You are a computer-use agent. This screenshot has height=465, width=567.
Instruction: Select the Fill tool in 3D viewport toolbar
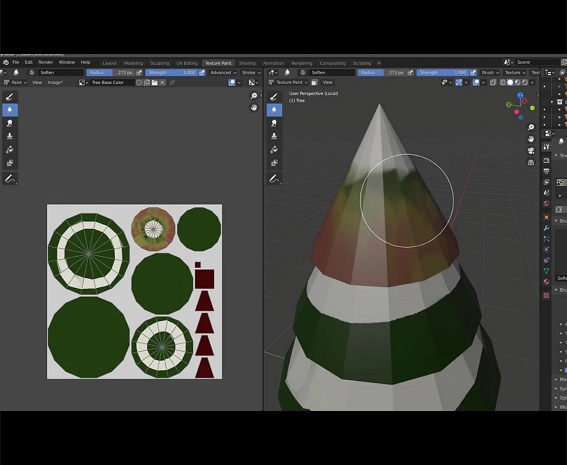coord(274,150)
